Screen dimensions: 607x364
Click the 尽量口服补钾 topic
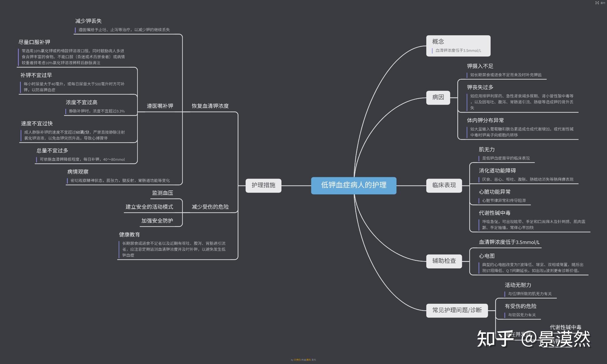[x=34, y=42]
